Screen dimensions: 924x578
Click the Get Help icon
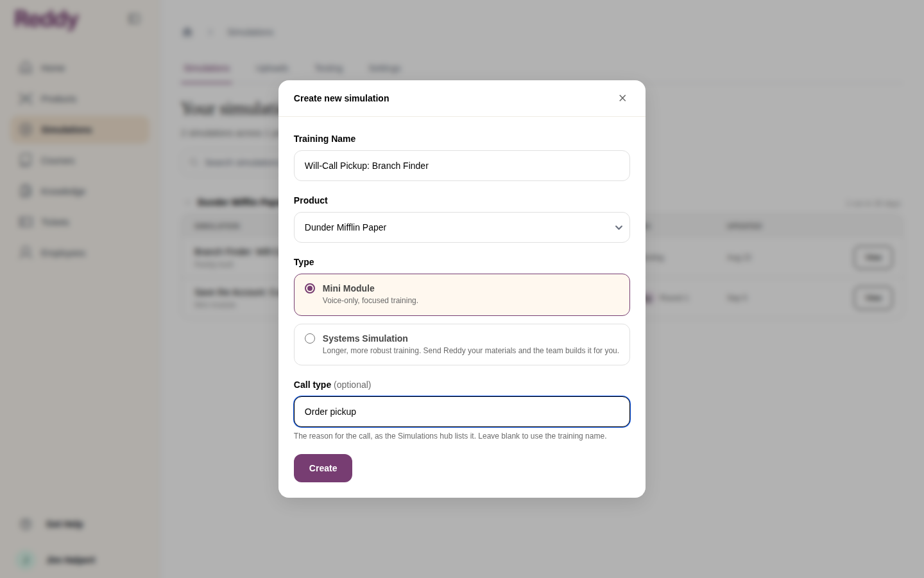tap(26, 524)
